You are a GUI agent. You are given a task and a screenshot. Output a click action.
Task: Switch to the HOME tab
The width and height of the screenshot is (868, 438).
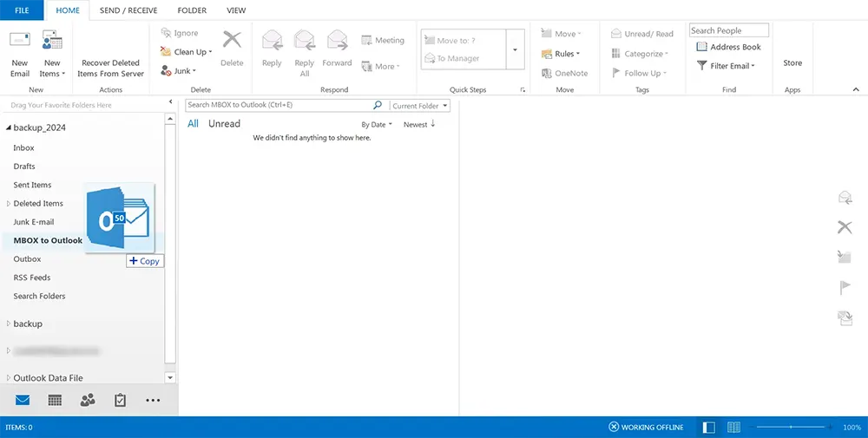pos(68,10)
